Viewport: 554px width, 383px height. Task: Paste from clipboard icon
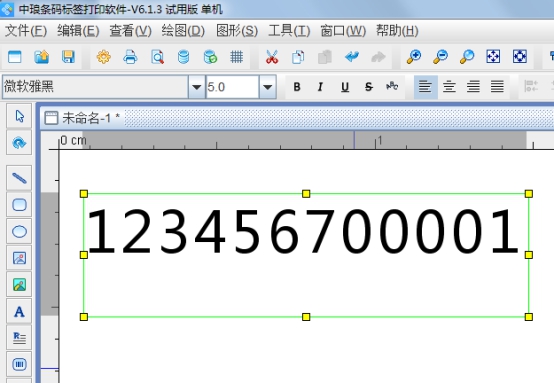click(325, 57)
